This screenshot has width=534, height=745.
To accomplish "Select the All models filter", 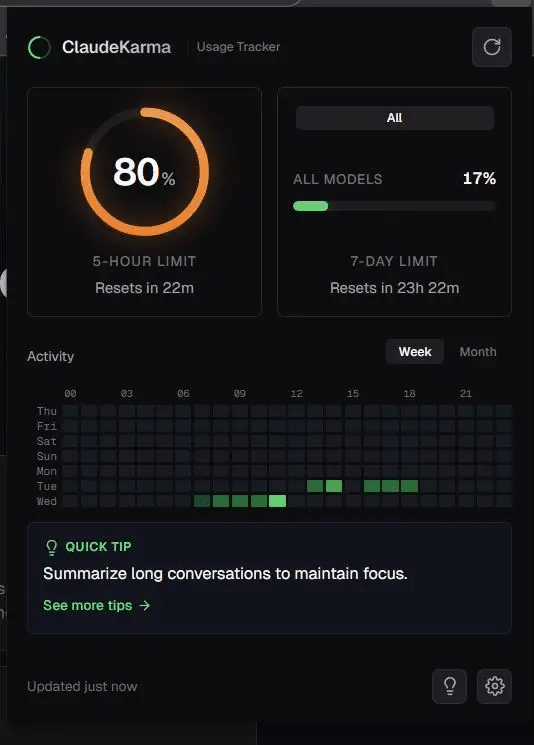I will coord(394,118).
